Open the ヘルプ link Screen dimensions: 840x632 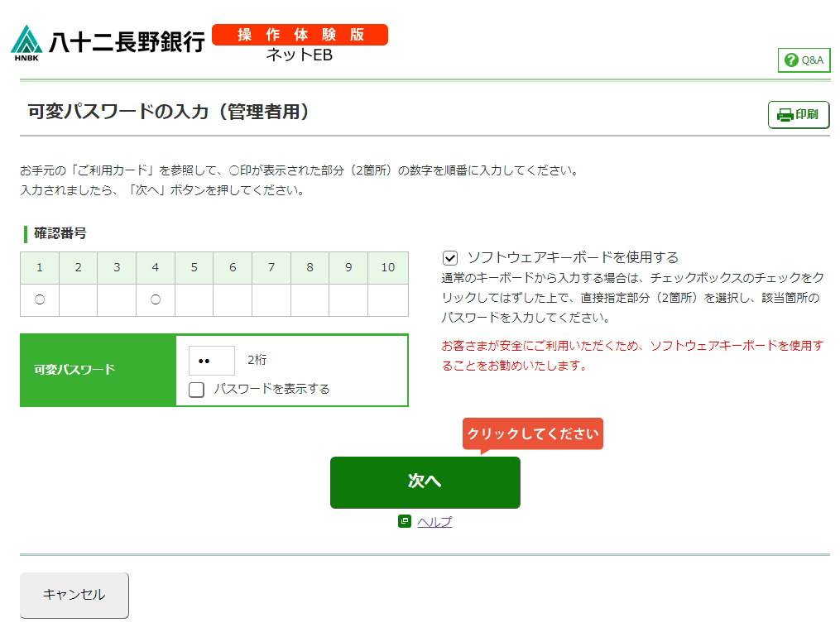pos(435,522)
